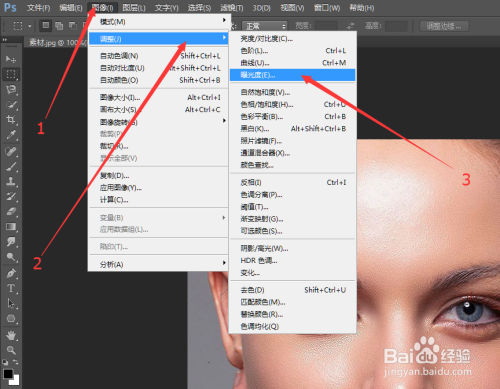
Task: Select the Hand tool
Action: pyautogui.click(x=11, y=335)
